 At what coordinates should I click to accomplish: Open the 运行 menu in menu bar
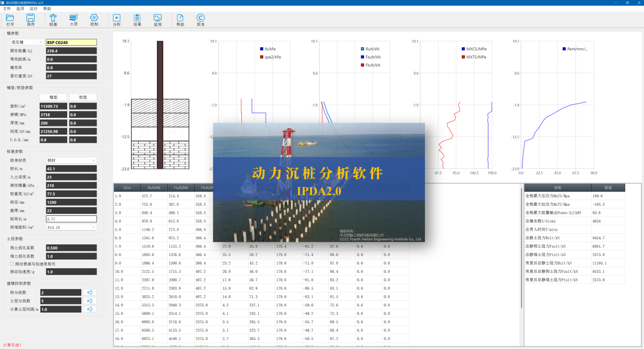[x=34, y=9]
